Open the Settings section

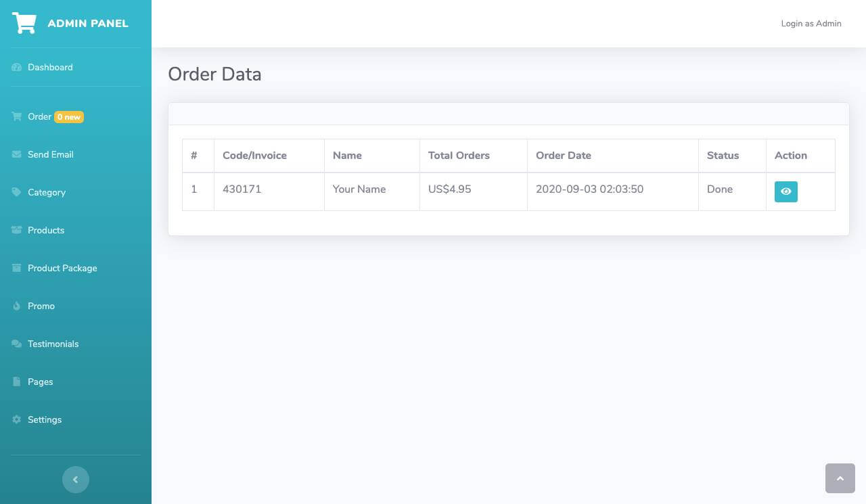[76, 419]
